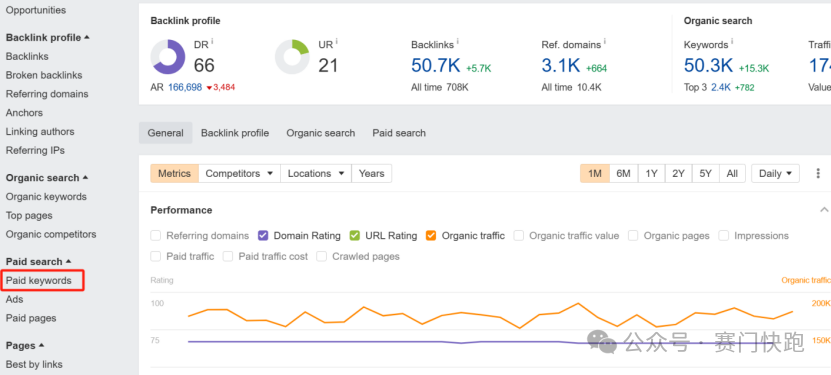Switch to the Paid search tab

(399, 133)
